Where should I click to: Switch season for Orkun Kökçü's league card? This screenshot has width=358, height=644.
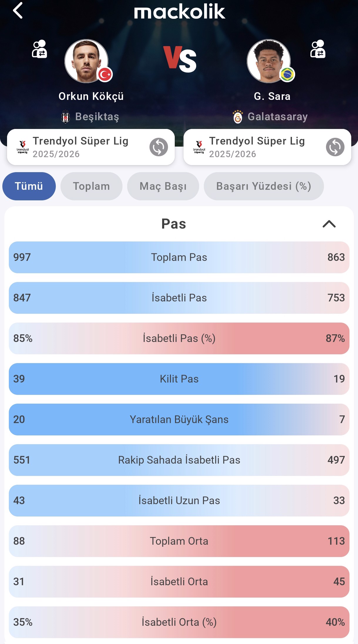(x=159, y=147)
